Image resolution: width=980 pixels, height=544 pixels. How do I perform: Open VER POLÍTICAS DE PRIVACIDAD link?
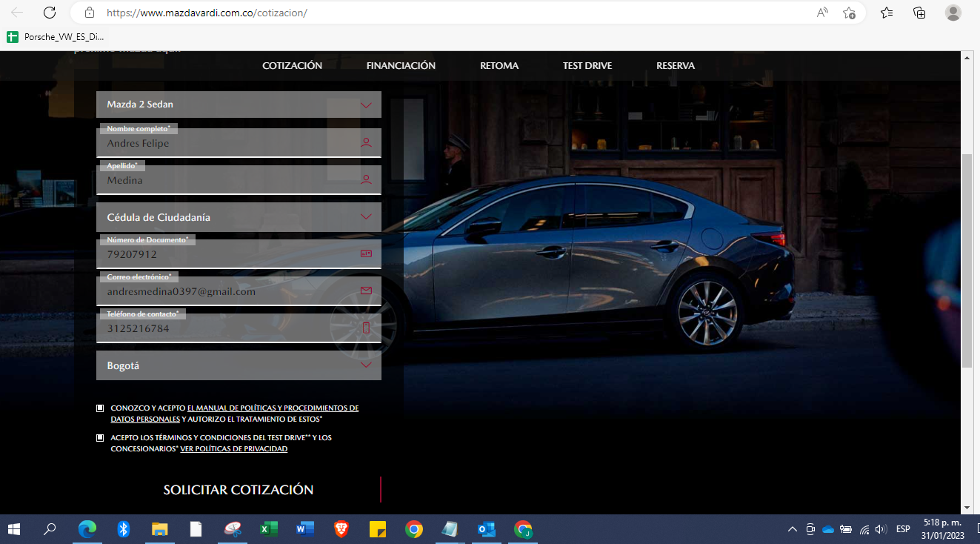(x=234, y=449)
